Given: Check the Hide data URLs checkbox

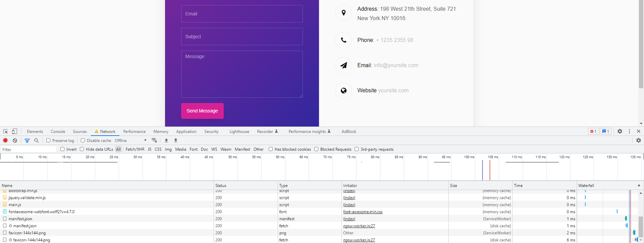Looking at the screenshot, I should (82, 149).
